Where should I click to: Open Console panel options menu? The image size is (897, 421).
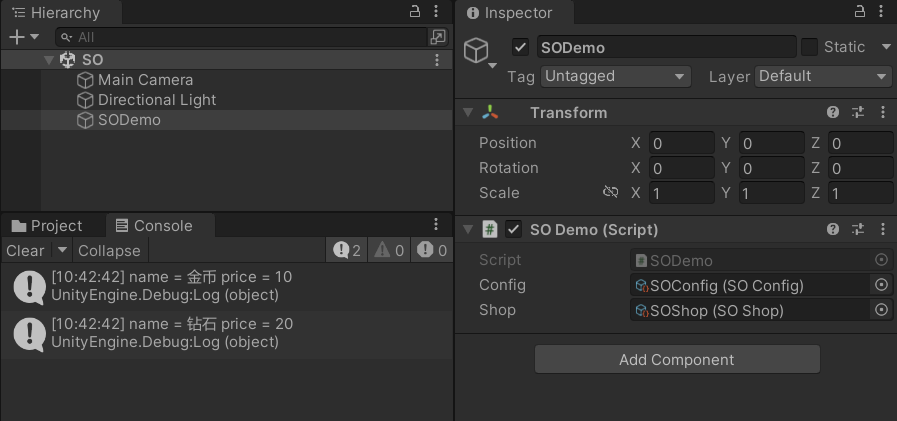[436, 224]
